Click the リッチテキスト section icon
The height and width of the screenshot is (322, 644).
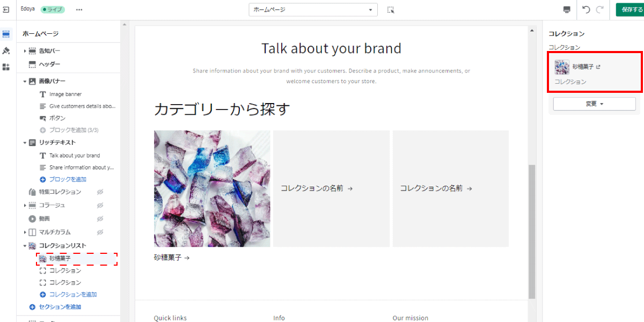click(32, 143)
